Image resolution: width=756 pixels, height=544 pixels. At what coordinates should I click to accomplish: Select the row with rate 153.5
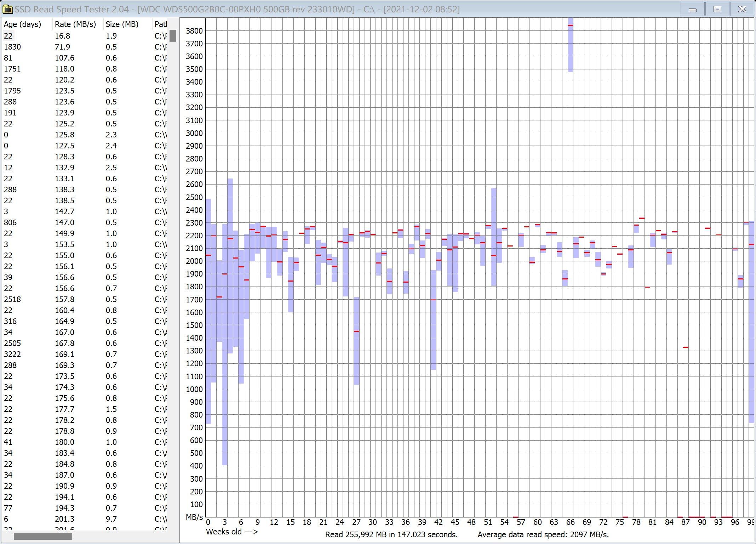coord(85,244)
